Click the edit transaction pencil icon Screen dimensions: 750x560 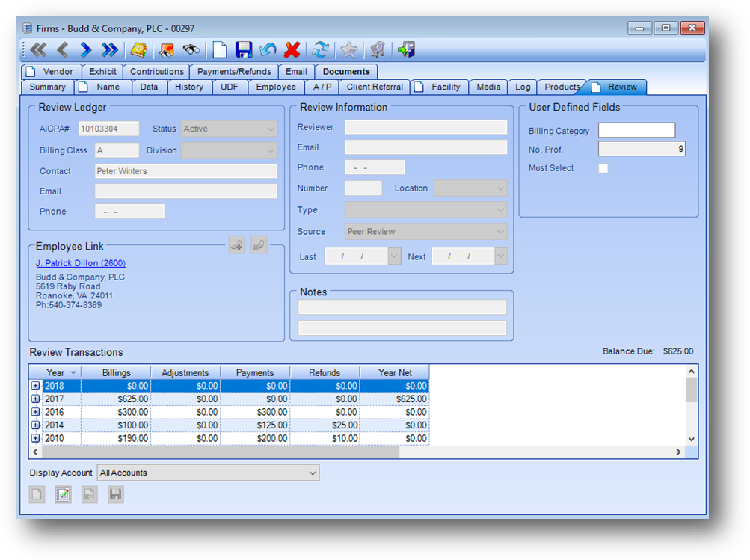coord(64,494)
